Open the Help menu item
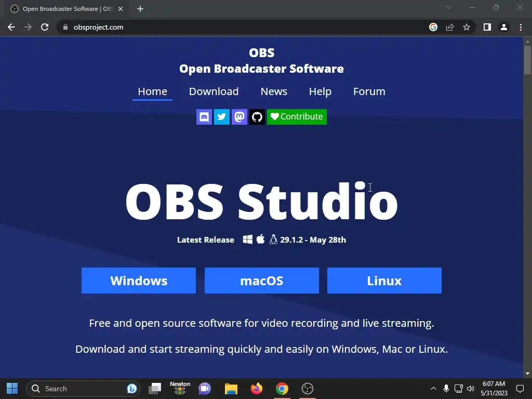 click(320, 91)
